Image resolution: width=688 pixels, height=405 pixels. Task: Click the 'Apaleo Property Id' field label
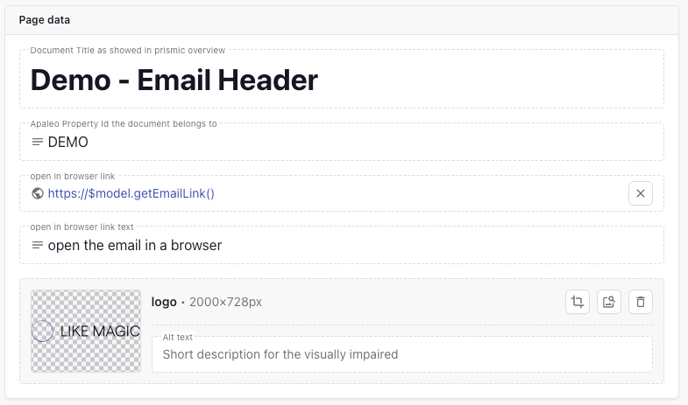click(x=123, y=124)
